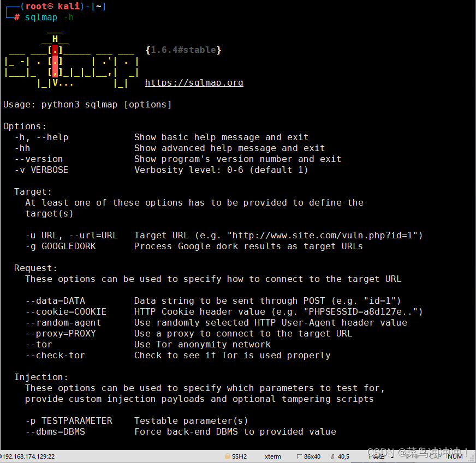Click "Verbosity level: 0-6 (default 1)" text
This screenshot has height=463, width=476.
[x=221, y=170]
